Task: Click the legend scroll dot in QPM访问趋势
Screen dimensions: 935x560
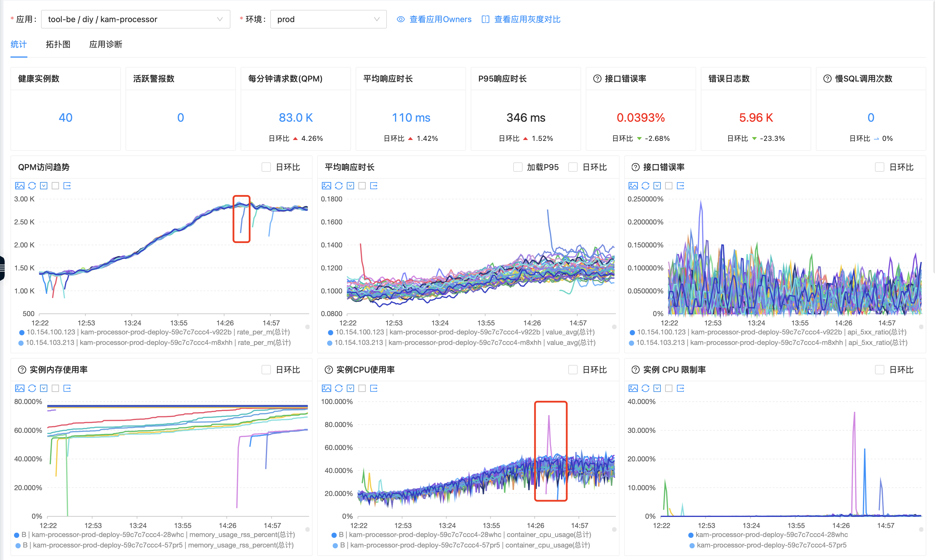Action: pyautogui.click(x=307, y=327)
